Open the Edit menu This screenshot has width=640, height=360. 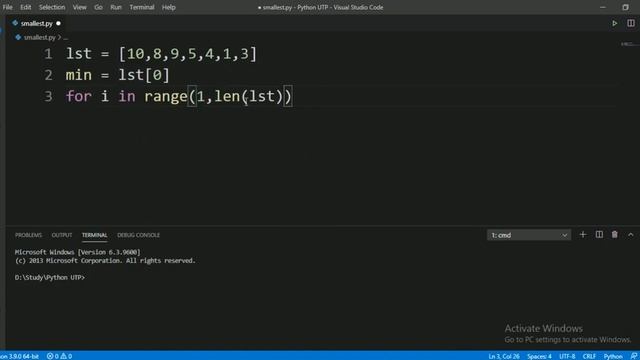(x=25, y=7)
